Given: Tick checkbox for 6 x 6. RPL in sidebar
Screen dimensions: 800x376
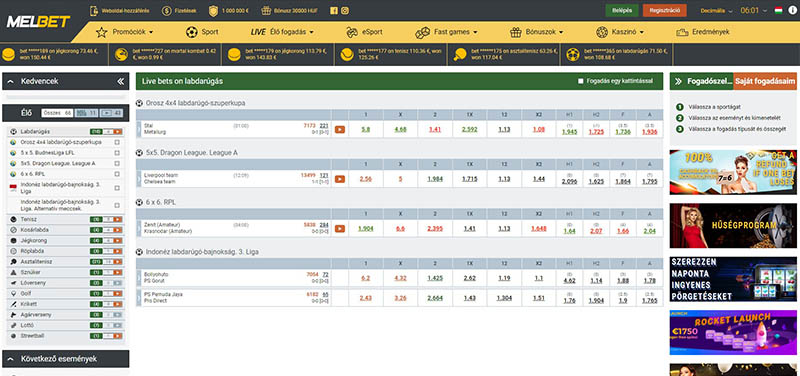Looking at the screenshot, I should [x=117, y=174].
